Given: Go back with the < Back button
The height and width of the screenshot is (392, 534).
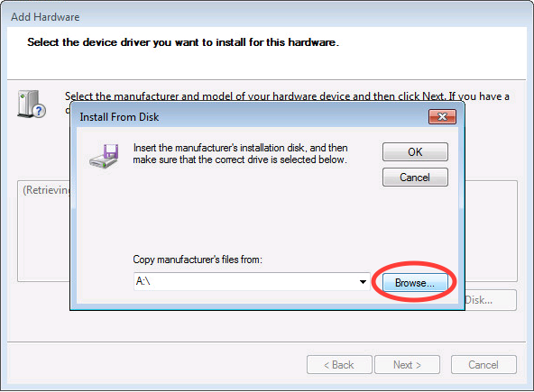Looking at the screenshot, I should click(x=339, y=365).
